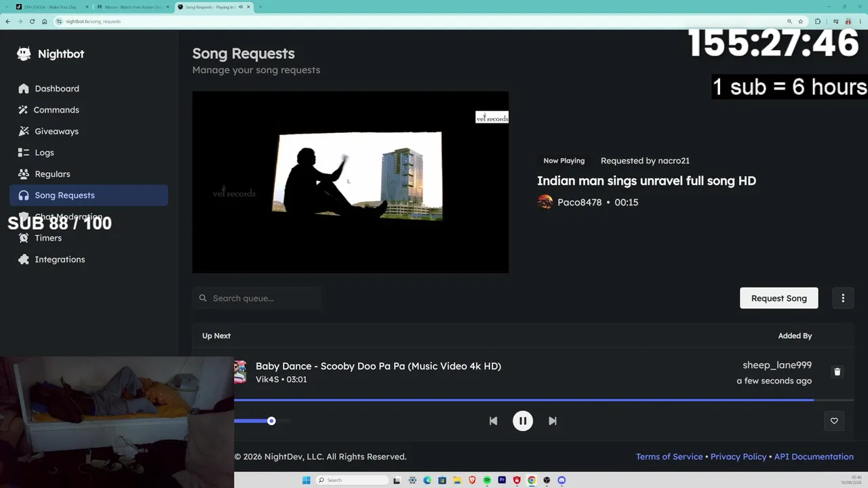Open the browser extensions puzzle icon
This screenshot has width=868, height=488.
818,22
